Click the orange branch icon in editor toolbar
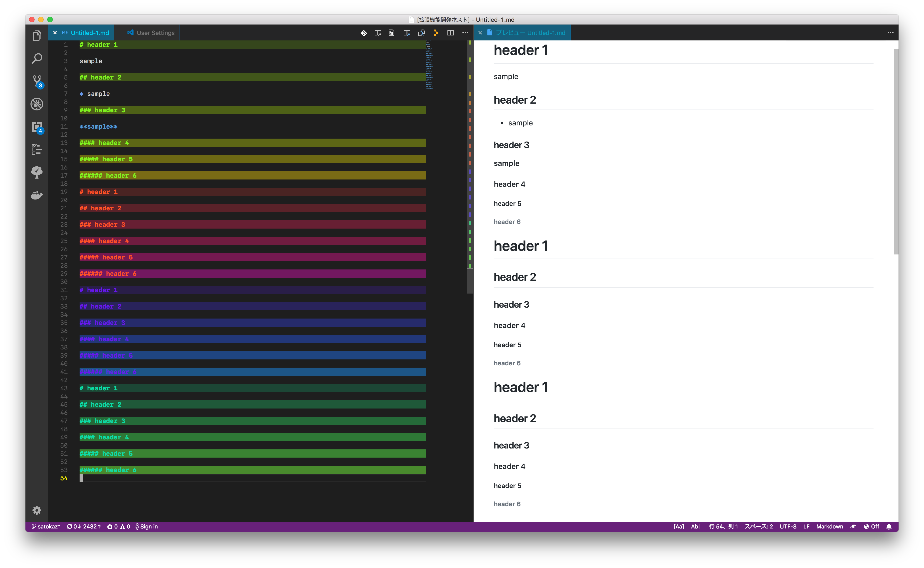Screen dimensions: 924x568 tap(436, 33)
